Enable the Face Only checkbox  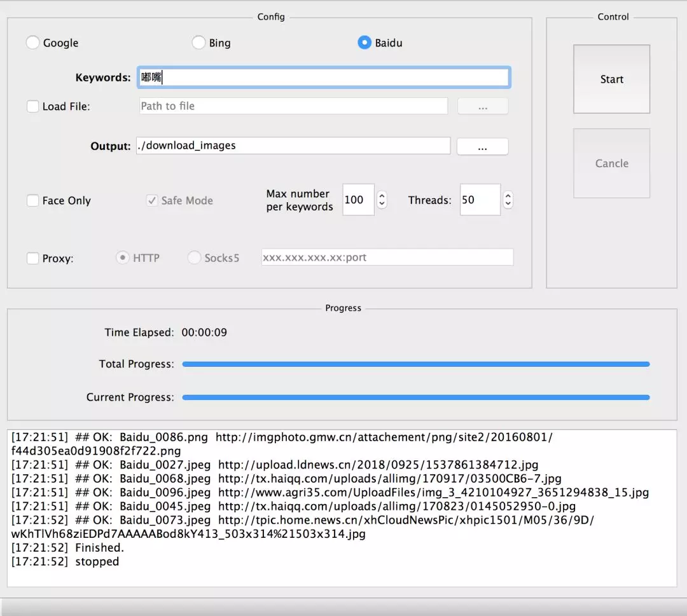pyautogui.click(x=33, y=200)
